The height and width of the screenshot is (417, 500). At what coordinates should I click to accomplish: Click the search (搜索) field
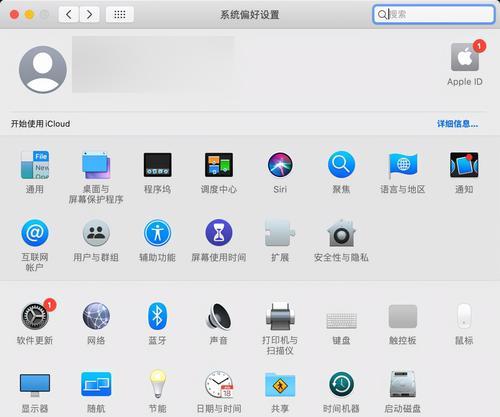433,14
